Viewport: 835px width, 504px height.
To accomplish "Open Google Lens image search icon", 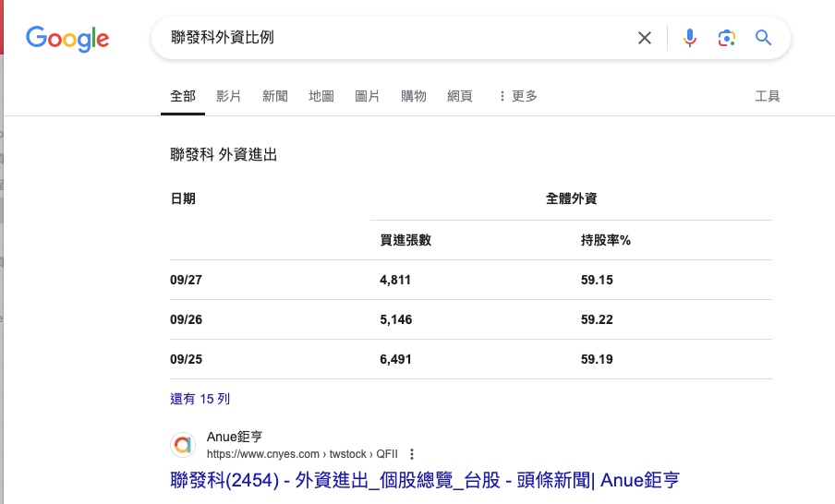I will [726, 38].
